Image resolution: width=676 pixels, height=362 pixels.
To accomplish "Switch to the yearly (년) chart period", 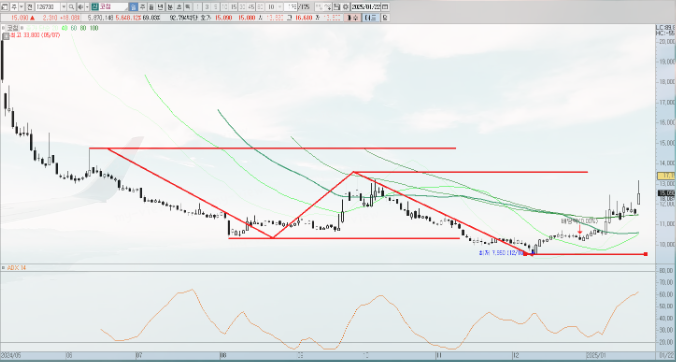I will [160, 6].
